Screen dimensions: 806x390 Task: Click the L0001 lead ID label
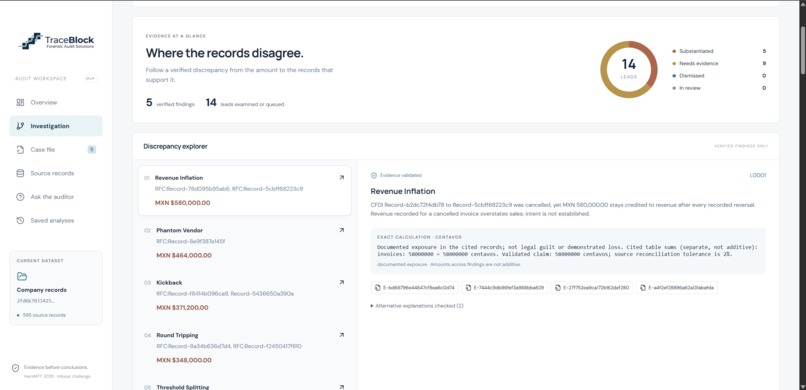758,175
